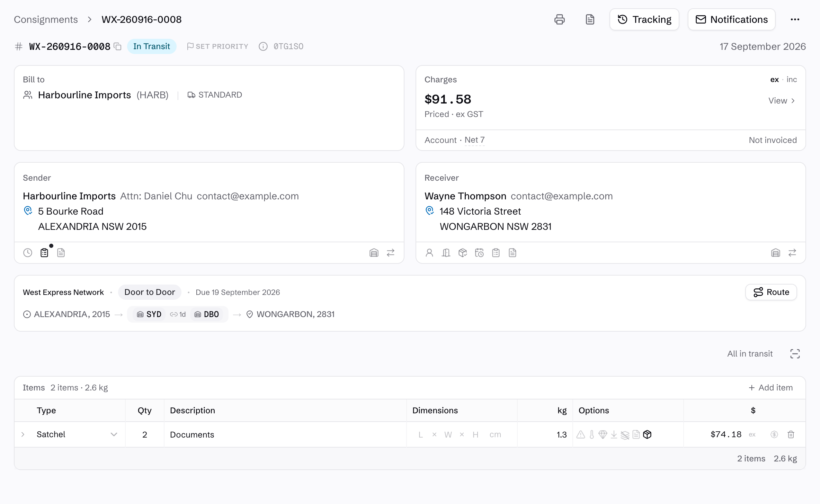
Task: Toggle the no-stack layers option on Satchel
Action: [625, 435]
